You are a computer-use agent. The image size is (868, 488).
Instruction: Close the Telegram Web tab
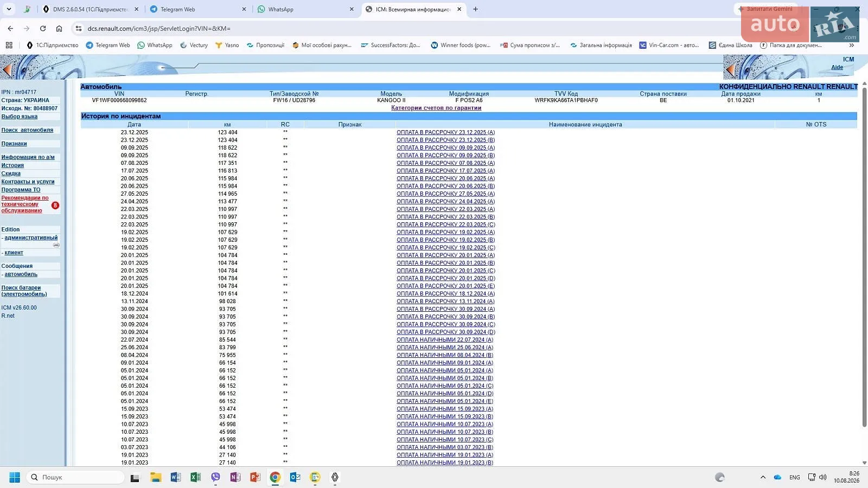(244, 9)
